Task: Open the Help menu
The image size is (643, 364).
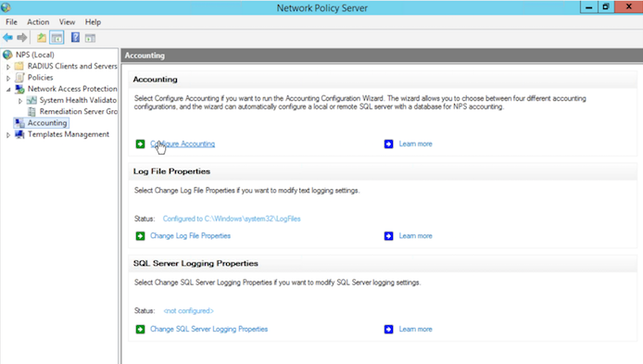Action: point(93,22)
